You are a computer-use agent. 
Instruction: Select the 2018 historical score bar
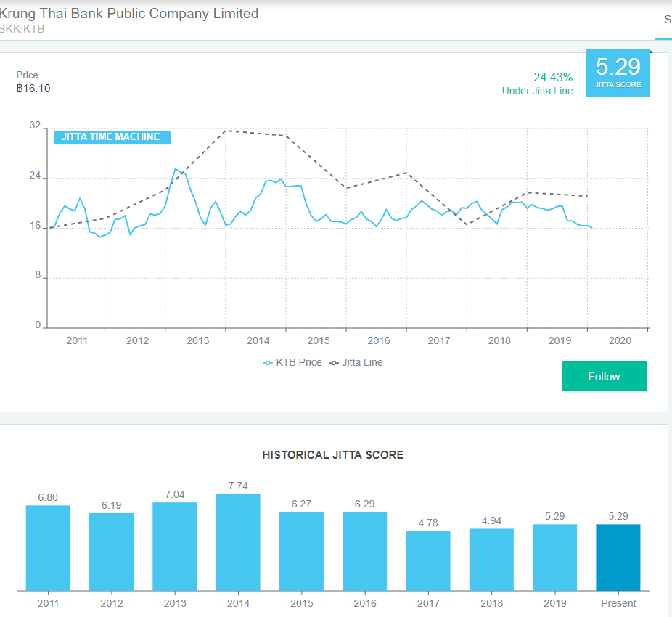(491, 560)
